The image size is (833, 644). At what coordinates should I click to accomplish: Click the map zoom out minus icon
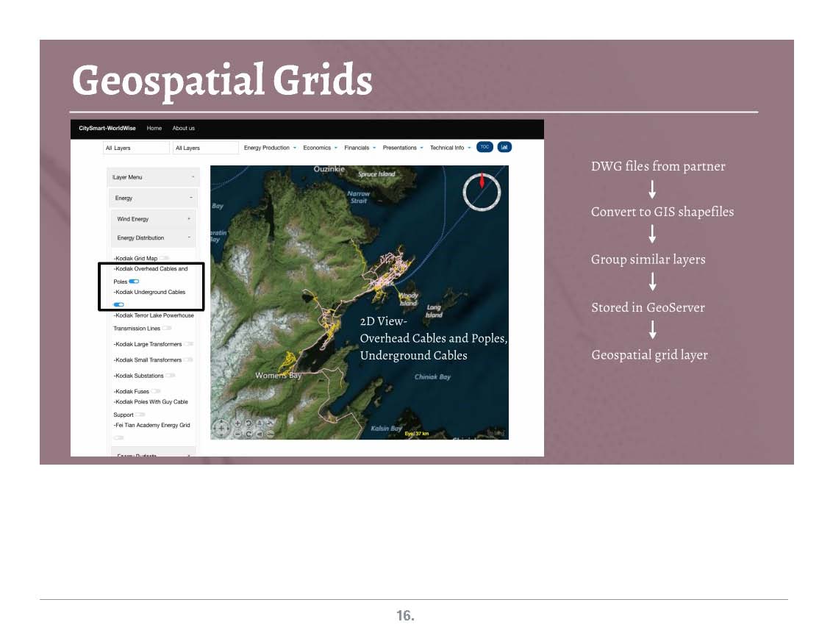(238, 434)
